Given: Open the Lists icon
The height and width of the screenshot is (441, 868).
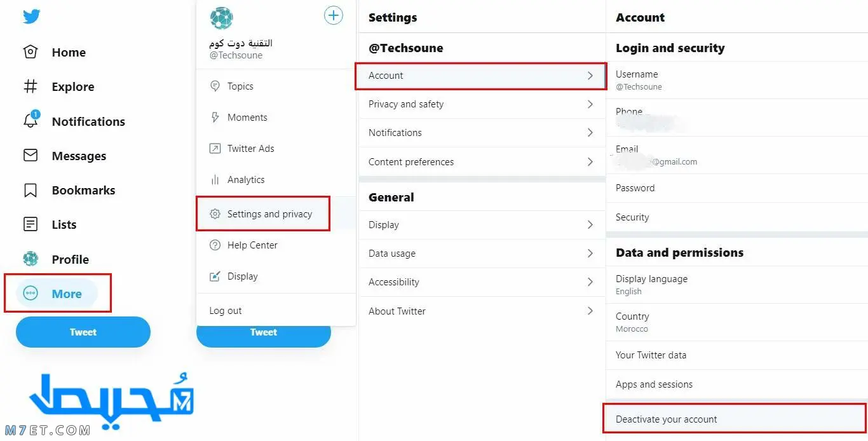Looking at the screenshot, I should click(30, 224).
